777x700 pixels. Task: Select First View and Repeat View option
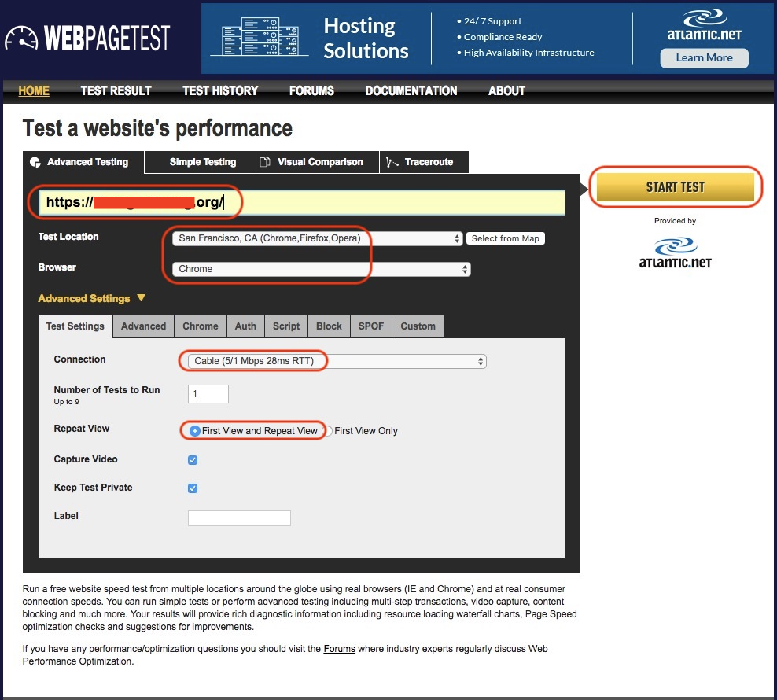click(195, 431)
